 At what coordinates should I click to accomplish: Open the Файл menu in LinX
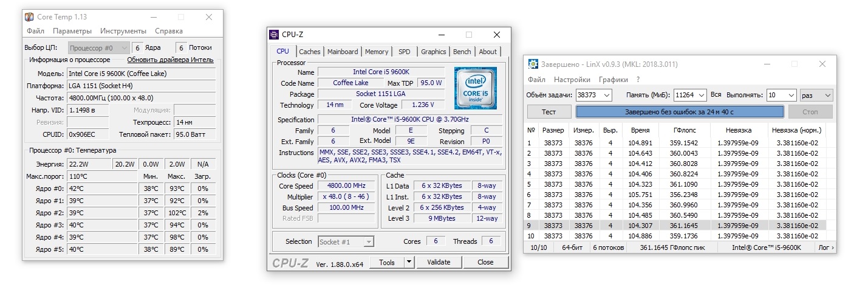(536, 80)
